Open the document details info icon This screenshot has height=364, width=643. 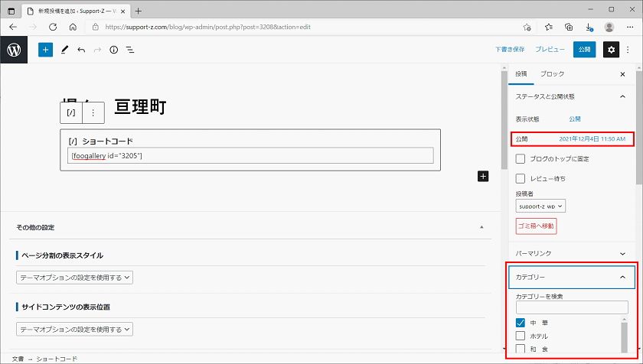tap(113, 50)
